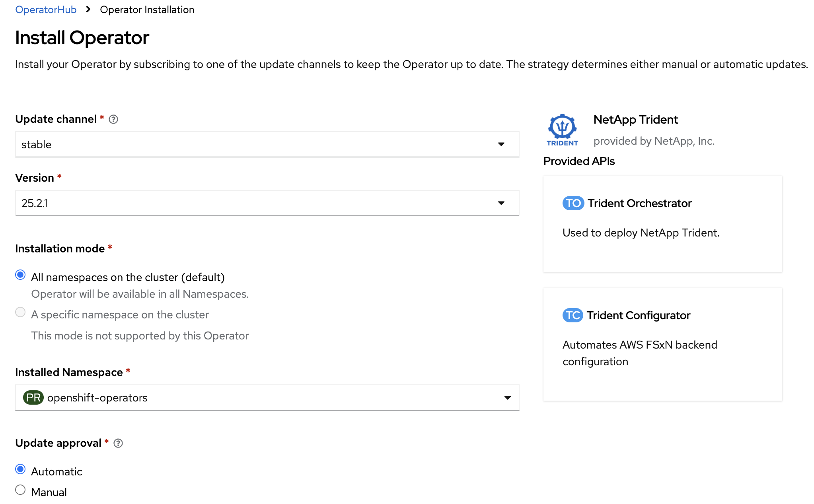Click the TO Trident Orchestrator badge
814x504 pixels.
click(x=573, y=203)
